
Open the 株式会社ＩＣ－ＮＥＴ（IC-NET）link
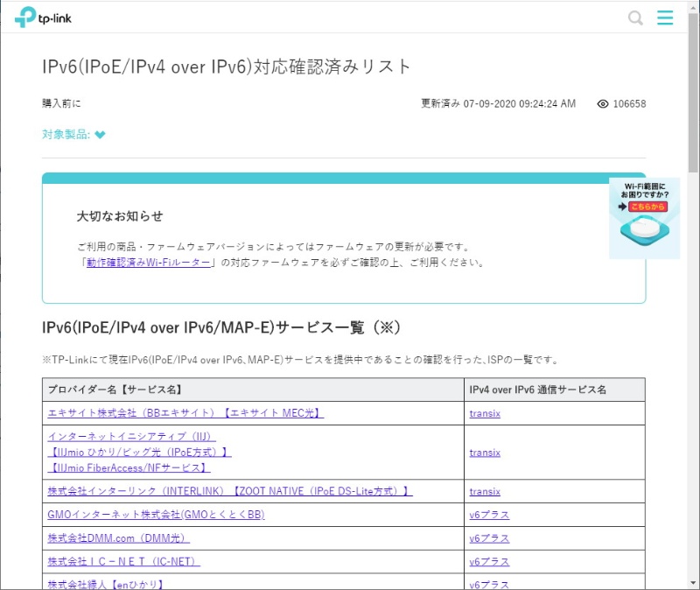[x=124, y=561]
